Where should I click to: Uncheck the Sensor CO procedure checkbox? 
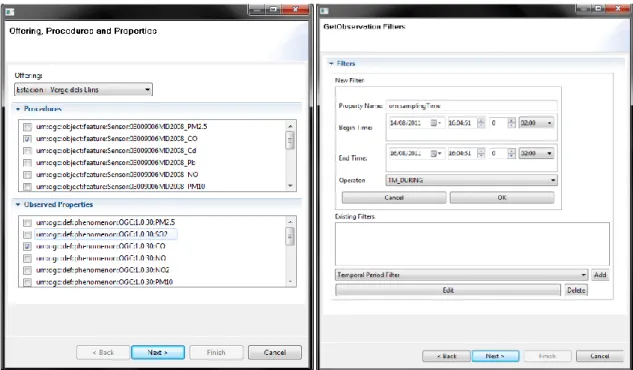click(27, 139)
